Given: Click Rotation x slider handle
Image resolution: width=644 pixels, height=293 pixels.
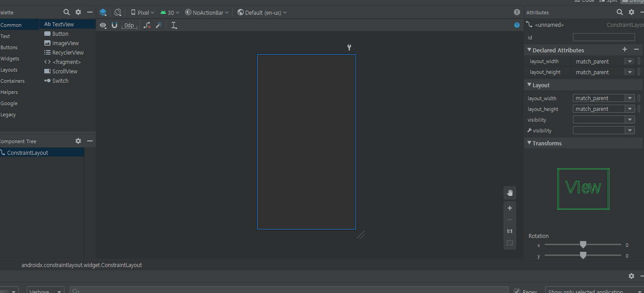Looking at the screenshot, I should coord(583,245).
